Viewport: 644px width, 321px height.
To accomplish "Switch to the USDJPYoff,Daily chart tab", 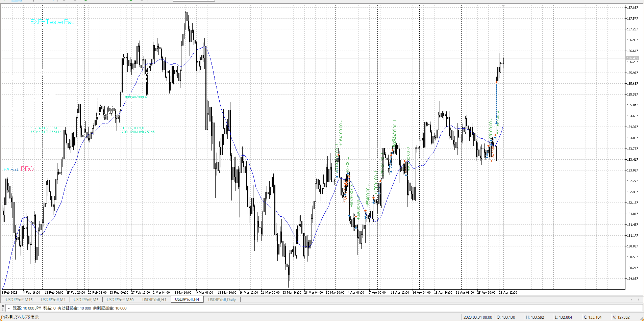I will click(x=222, y=299).
